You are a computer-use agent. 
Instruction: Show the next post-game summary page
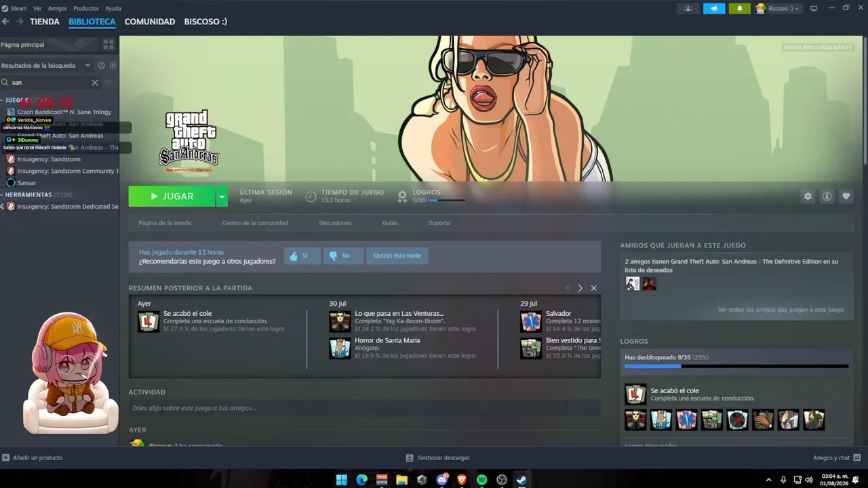(x=580, y=288)
